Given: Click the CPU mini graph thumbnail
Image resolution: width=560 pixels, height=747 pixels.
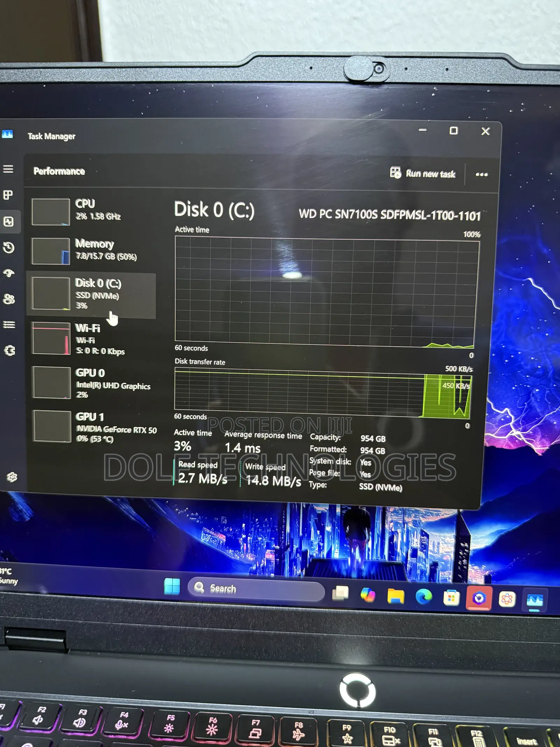Looking at the screenshot, I should [x=51, y=212].
